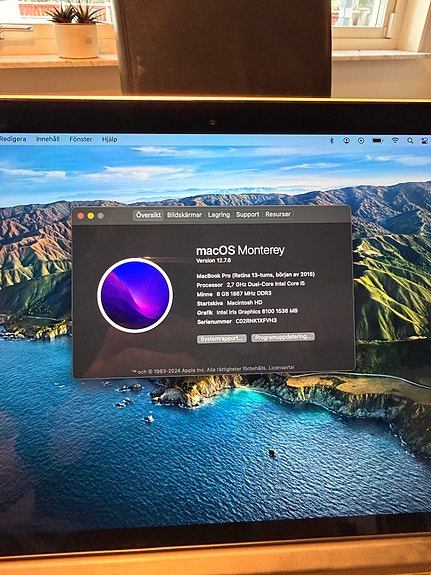Go to the Support tab
This screenshot has width=431, height=575.
[247, 214]
